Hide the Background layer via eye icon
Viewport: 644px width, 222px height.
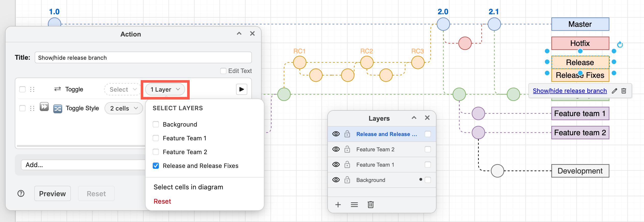(336, 180)
